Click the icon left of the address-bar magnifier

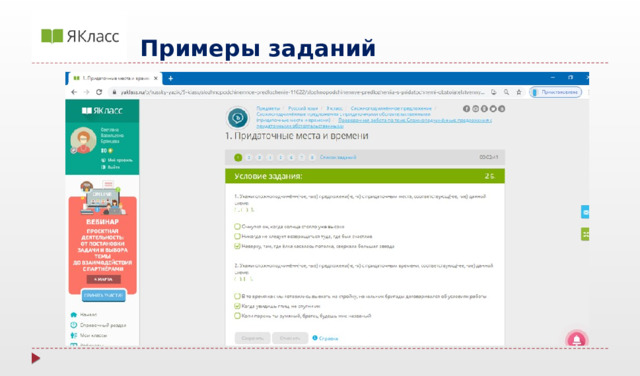click(x=493, y=92)
